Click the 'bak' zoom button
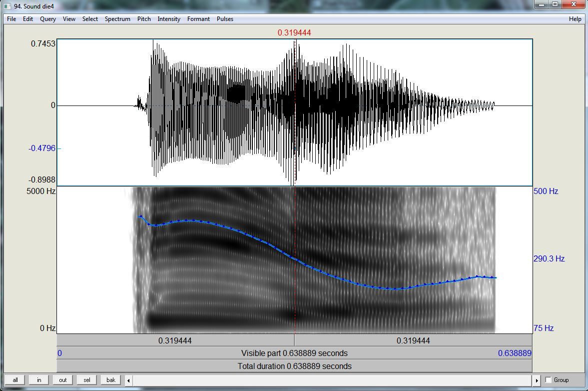Image resolution: width=588 pixels, height=391 pixels. [x=110, y=380]
